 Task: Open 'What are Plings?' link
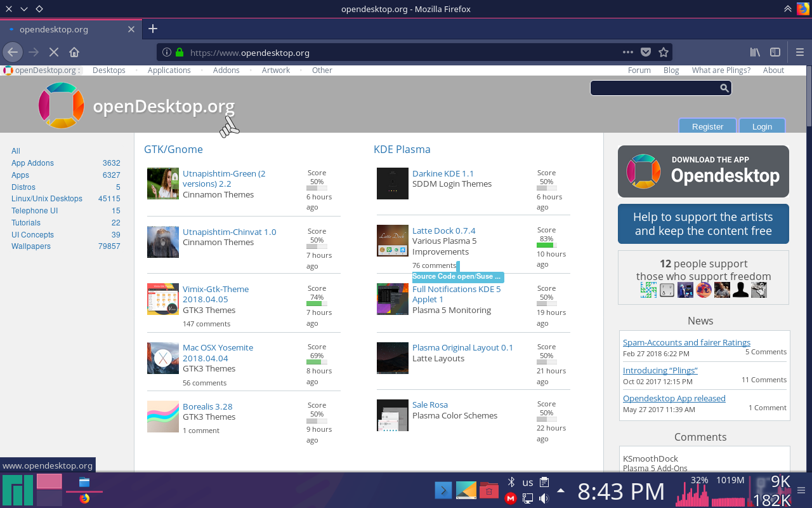click(x=721, y=70)
